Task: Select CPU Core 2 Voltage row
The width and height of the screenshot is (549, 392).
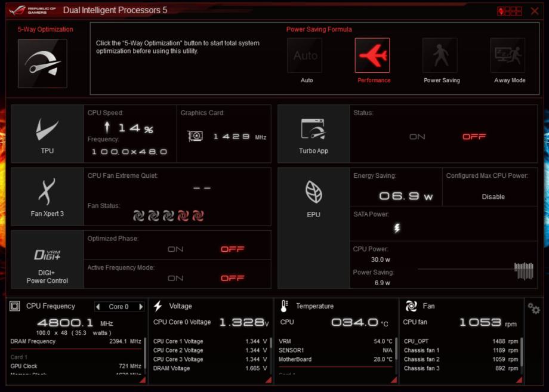Action: click(210, 350)
